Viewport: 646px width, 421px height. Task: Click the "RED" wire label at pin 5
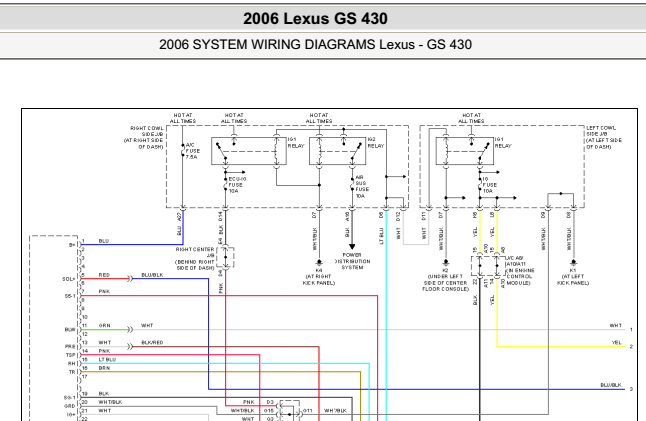[x=104, y=275]
